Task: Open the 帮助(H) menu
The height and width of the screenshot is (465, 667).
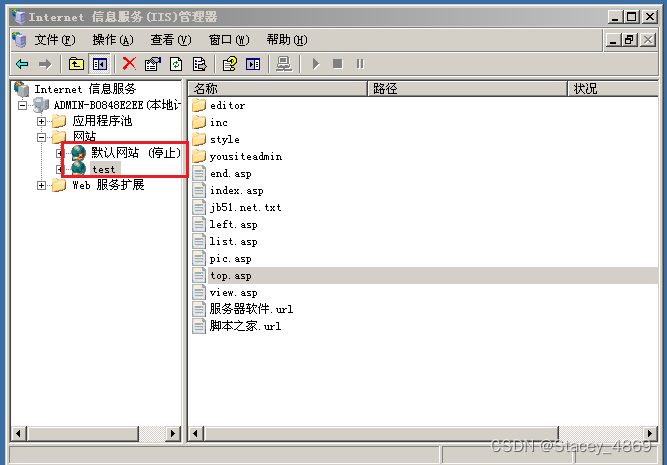Action: click(x=287, y=40)
